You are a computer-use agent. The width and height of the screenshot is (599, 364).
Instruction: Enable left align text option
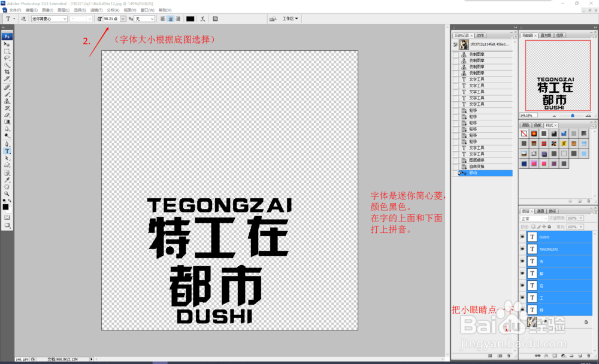pos(163,19)
